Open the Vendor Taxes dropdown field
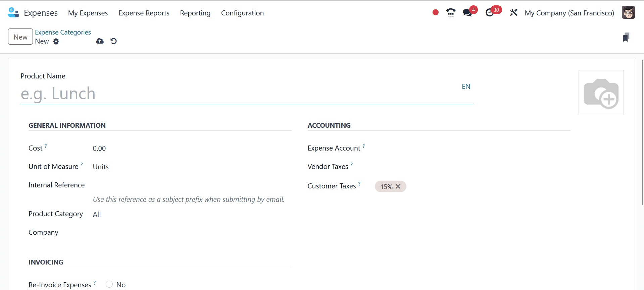Image resolution: width=644 pixels, height=290 pixels. [x=473, y=167]
